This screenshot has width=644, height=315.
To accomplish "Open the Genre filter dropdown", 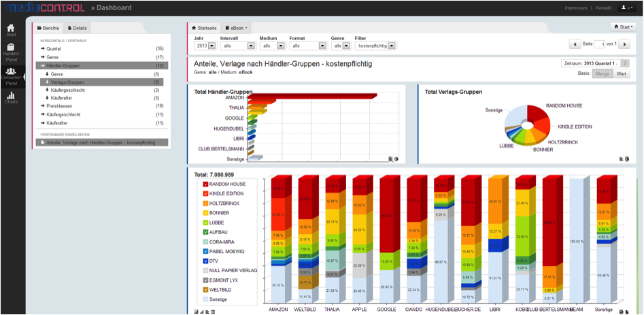I will coord(341,46).
